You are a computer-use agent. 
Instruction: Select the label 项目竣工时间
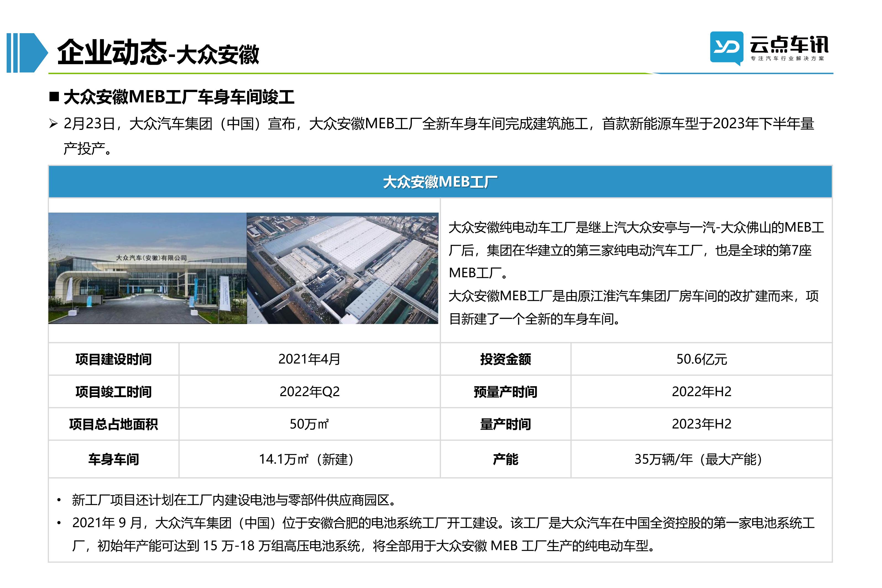tap(113, 392)
